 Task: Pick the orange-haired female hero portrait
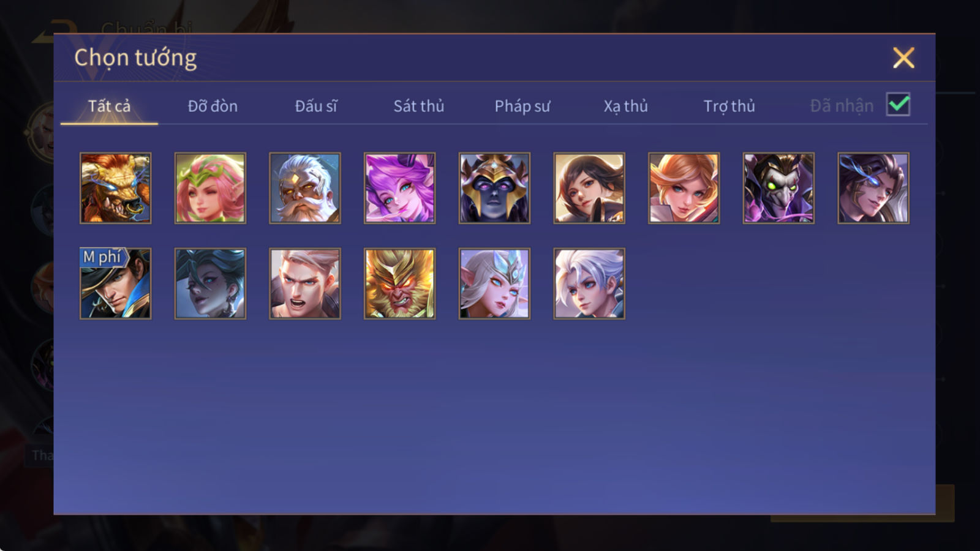[684, 188]
